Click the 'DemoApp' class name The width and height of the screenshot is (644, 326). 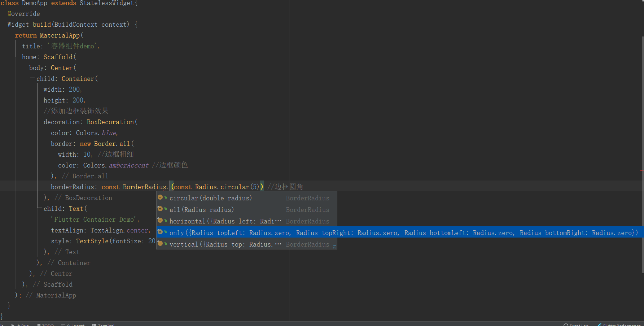35,3
